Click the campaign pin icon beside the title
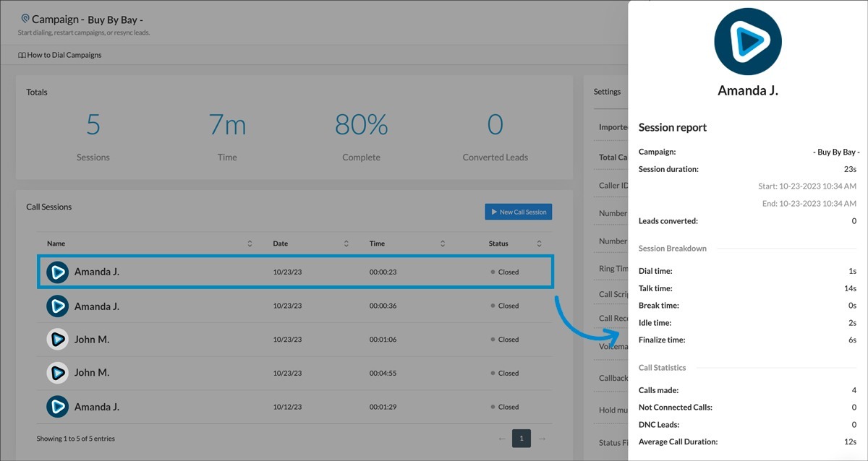This screenshot has height=461, width=868. [x=25, y=19]
